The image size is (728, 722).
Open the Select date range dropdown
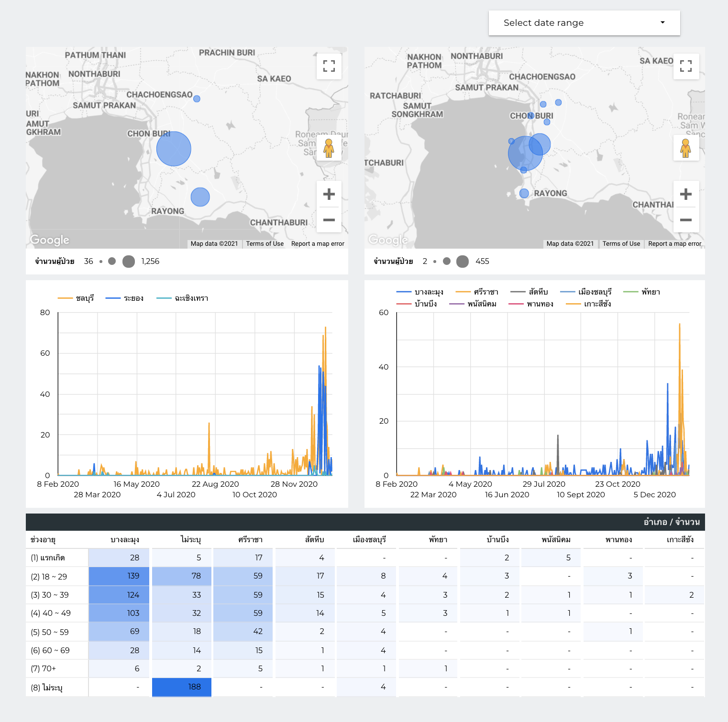(x=584, y=23)
